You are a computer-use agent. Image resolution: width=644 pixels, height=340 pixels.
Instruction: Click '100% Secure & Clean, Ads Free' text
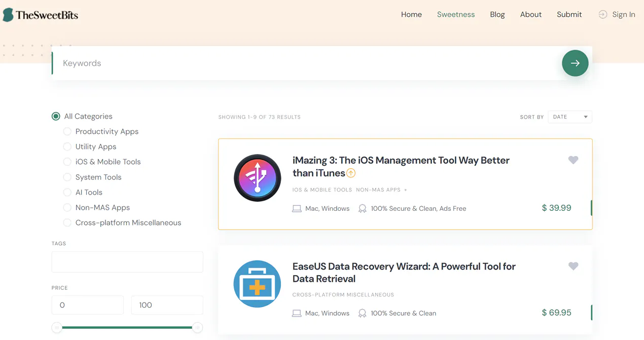pos(418,209)
